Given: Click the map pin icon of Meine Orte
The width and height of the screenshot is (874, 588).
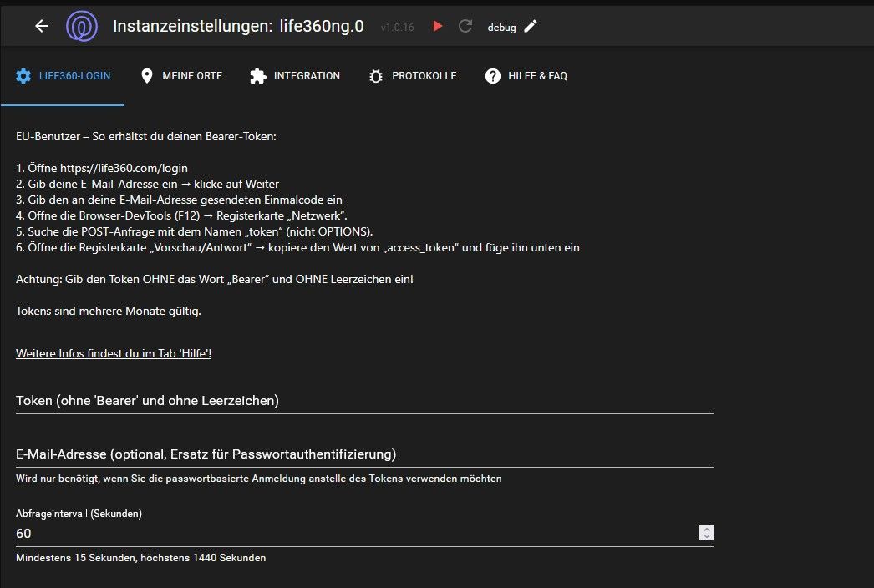Looking at the screenshot, I should pos(146,76).
